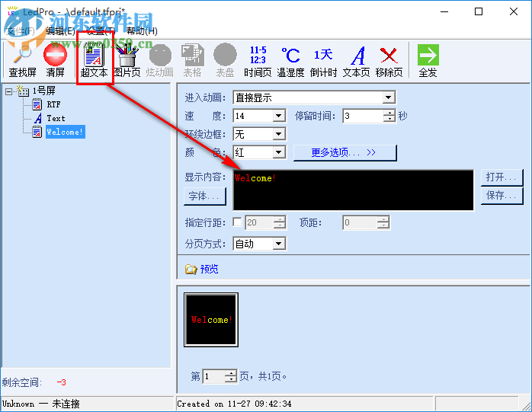Click the 1号屏 screen icon in tree

[23, 91]
